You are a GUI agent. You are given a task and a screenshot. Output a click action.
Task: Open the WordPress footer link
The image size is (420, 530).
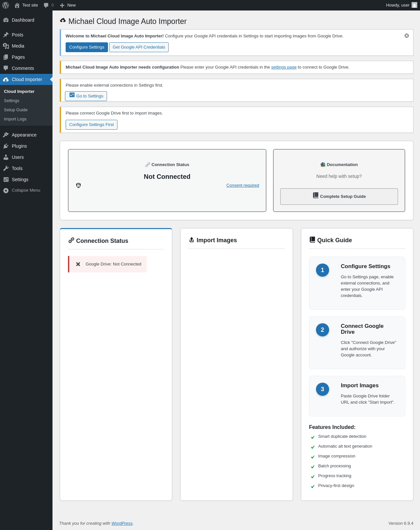pyautogui.click(x=122, y=523)
